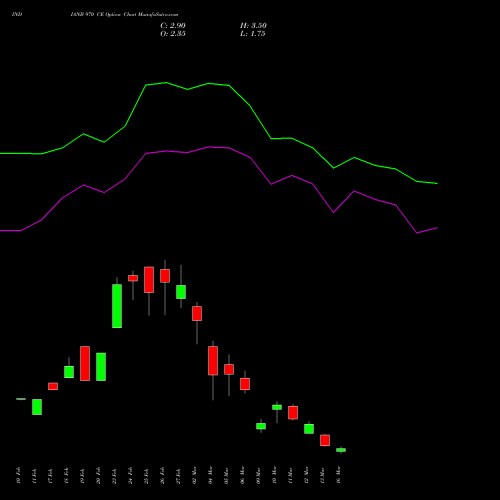Select the green candle above 20 Feb
The image size is (500, 500).
[x=101, y=367]
